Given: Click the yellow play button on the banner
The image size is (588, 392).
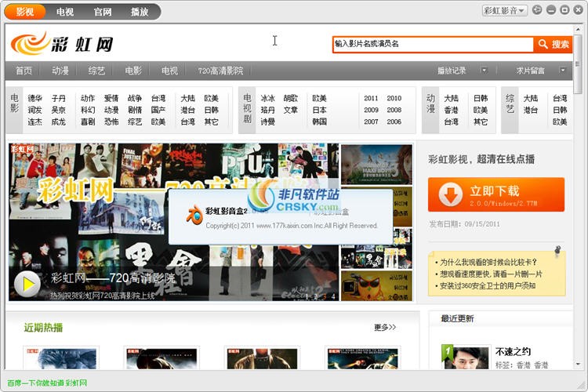Looking at the screenshot, I should (x=27, y=284).
